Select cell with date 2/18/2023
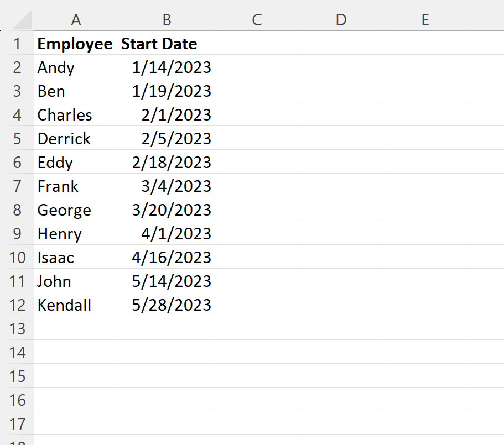This screenshot has height=445, width=504. tap(167, 162)
